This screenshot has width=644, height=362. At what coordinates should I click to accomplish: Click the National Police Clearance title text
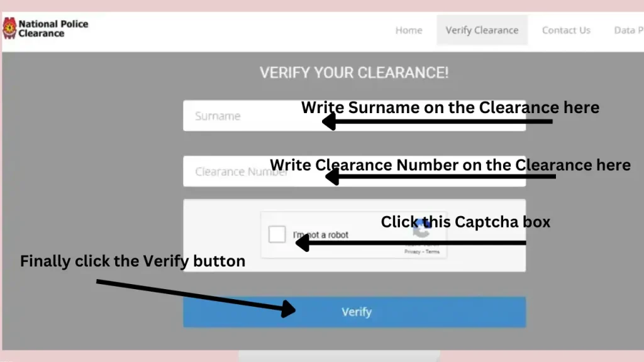tap(53, 29)
